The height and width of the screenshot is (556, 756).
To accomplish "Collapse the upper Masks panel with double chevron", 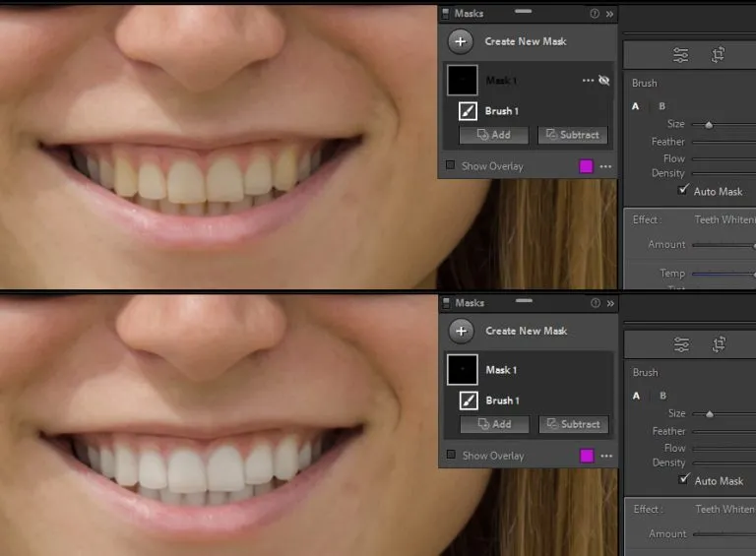I will point(609,14).
